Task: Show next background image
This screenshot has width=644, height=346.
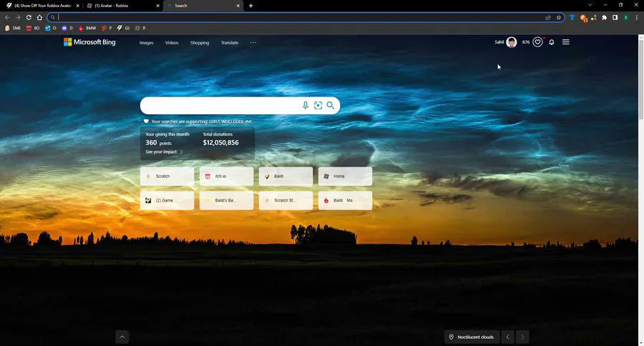Action: pos(522,337)
